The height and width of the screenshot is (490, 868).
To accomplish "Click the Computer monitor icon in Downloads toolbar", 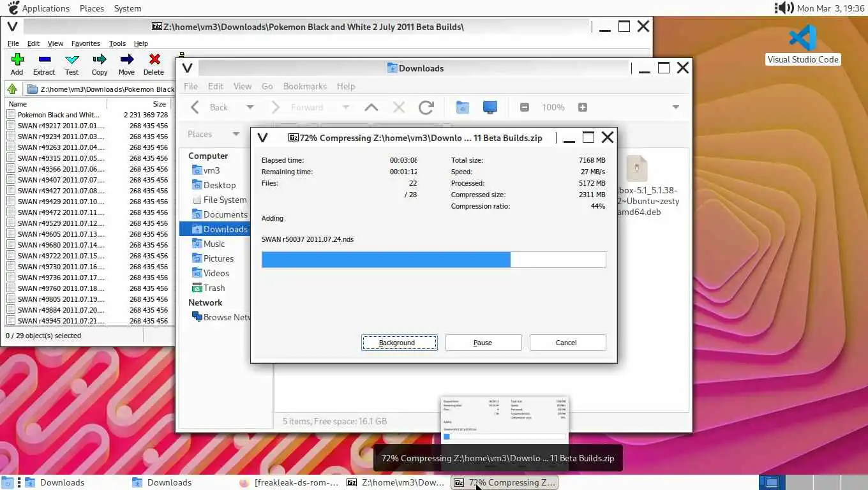I will [x=490, y=107].
